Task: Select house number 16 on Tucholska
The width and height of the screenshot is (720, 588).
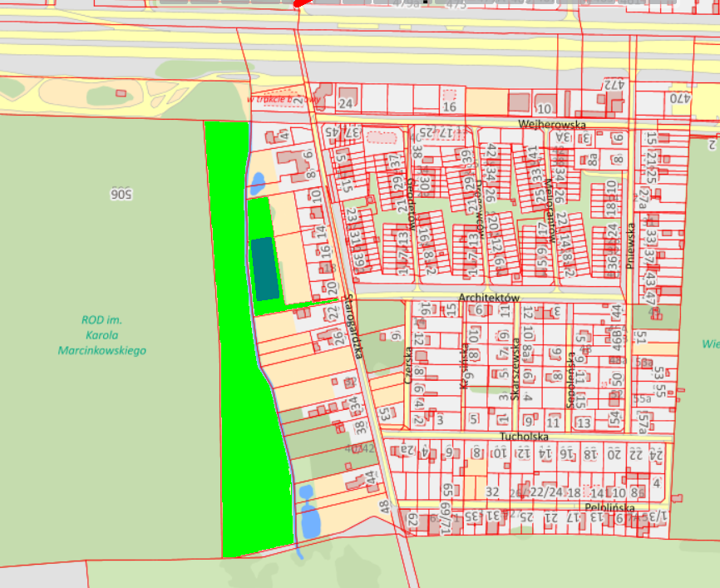Action: pos(567,454)
